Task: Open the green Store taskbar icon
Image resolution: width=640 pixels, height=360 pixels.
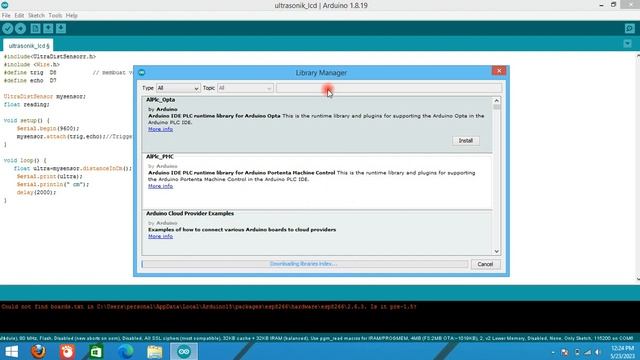Action: point(96,351)
